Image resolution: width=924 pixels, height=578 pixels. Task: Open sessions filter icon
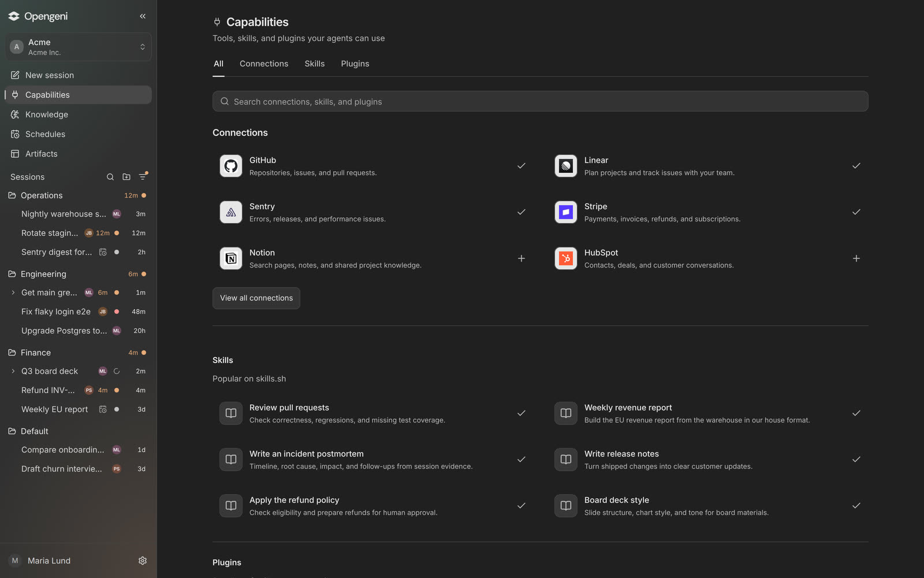(143, 177)
